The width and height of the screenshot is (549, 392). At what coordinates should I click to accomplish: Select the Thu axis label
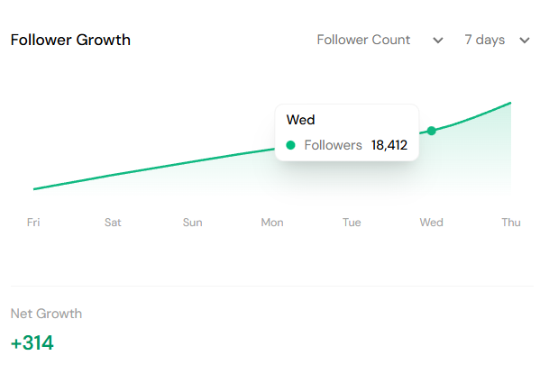pyautogui.click(x=511, y=223)
